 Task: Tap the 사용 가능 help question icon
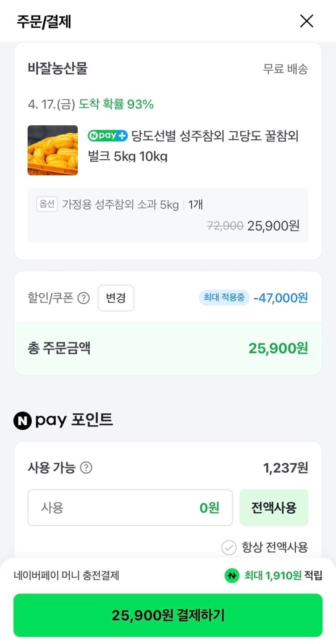[x=86, y=468]
